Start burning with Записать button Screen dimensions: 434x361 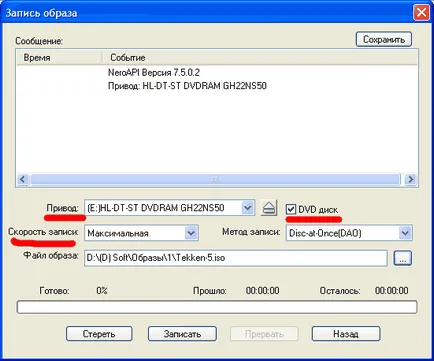pos(182,334)
